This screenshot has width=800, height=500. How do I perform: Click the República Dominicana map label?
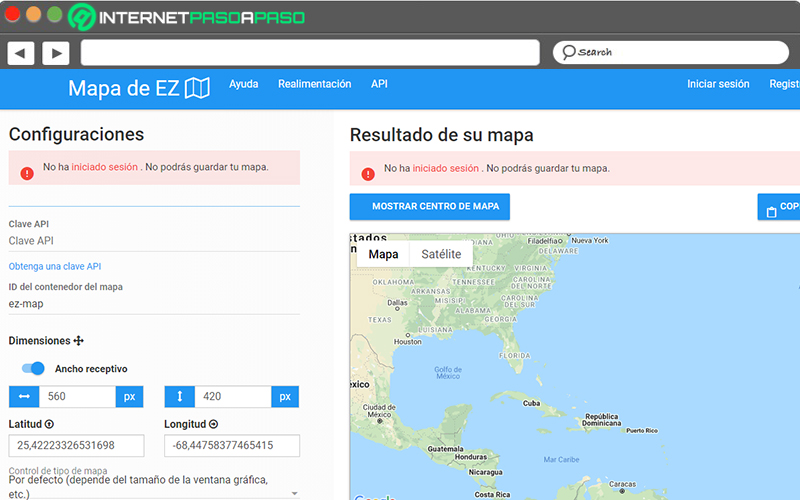coord(602,420)
